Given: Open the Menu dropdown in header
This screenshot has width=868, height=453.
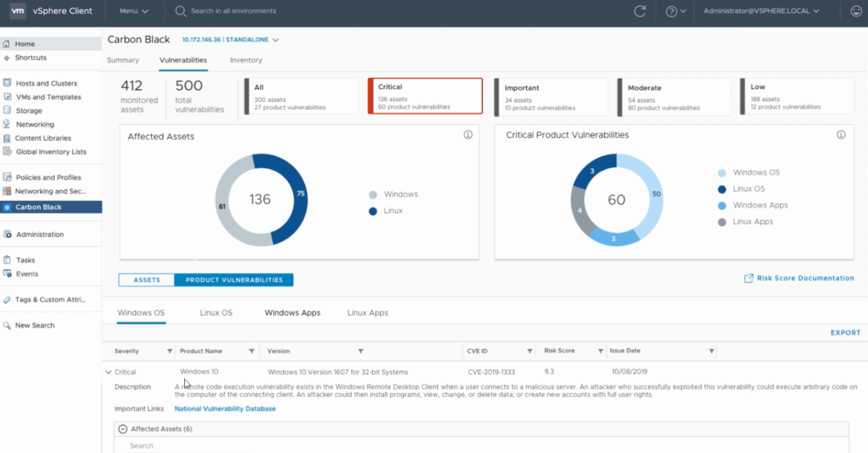Looking at the screenshot, I should [134, 11].
